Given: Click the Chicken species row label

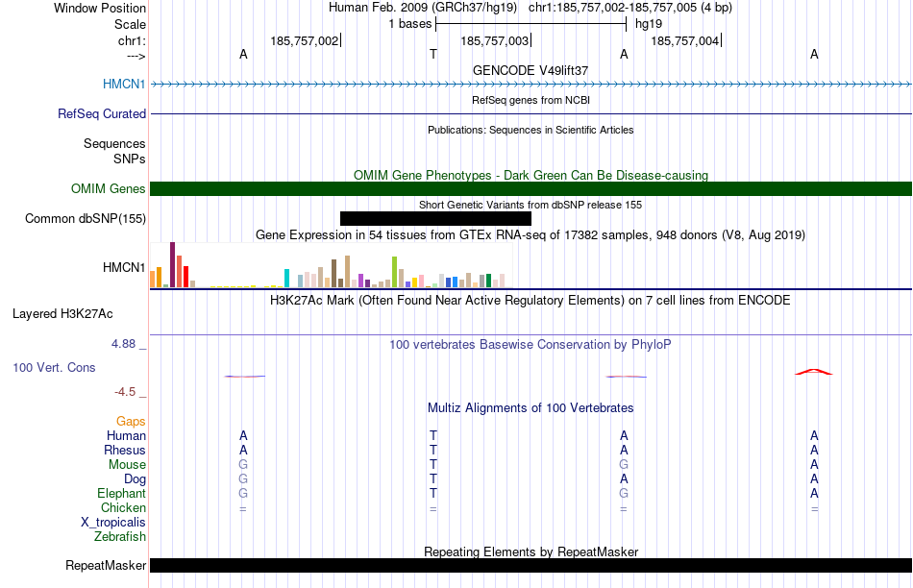Looking at the screenshot, I should 123,507.
